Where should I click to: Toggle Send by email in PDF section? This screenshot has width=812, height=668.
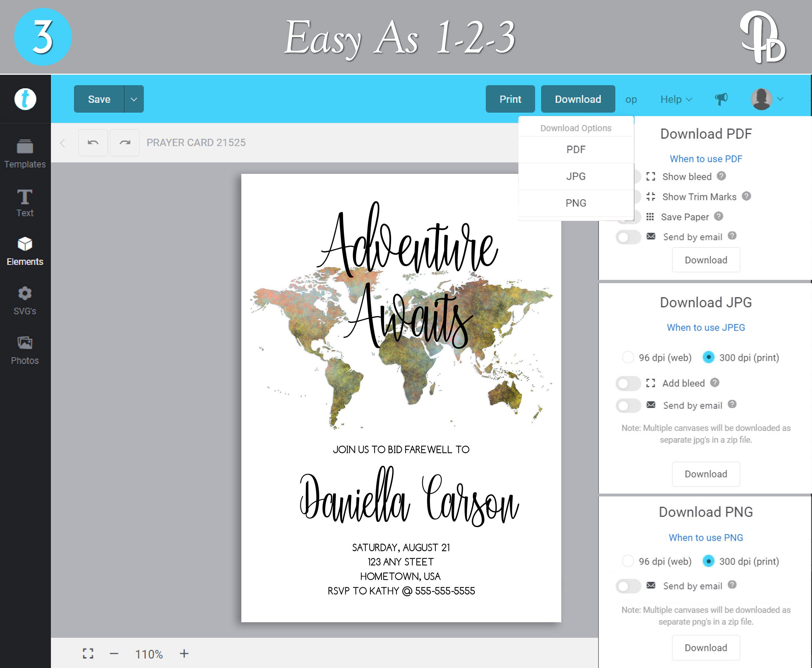tap(628, 237)
